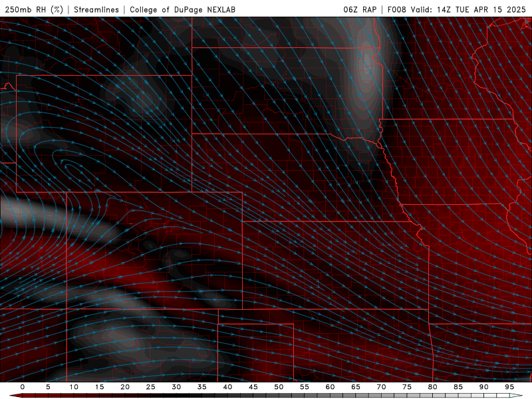Click the "15" colorbar scale label
532x399 pixels.
99,387
